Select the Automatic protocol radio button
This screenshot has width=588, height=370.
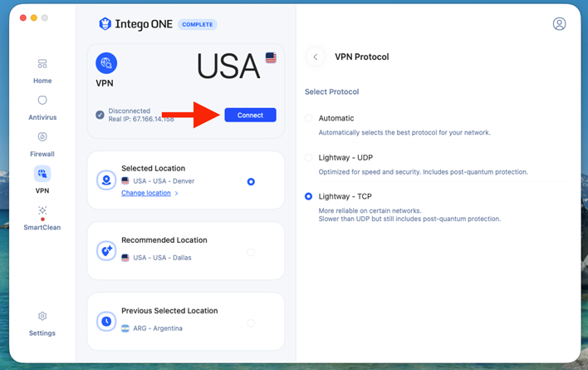point(308,118)
